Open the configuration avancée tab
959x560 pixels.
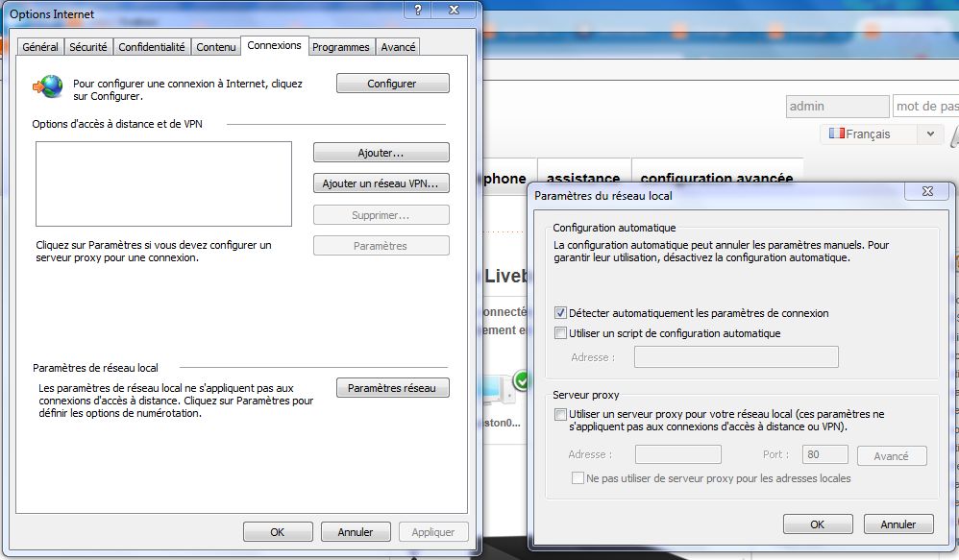[x=717, y=178]
